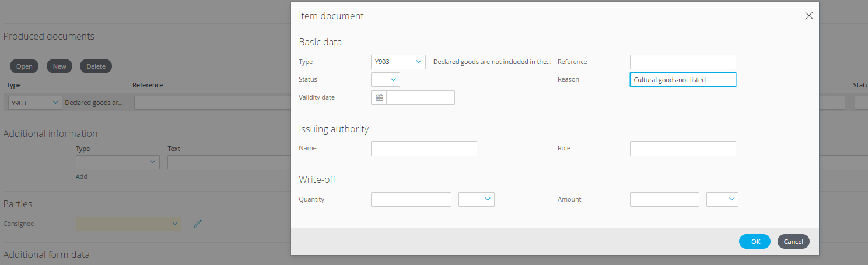
Task: Click the Open button under Produced documents
Action: pyautogui.click(x=24, y=66)
